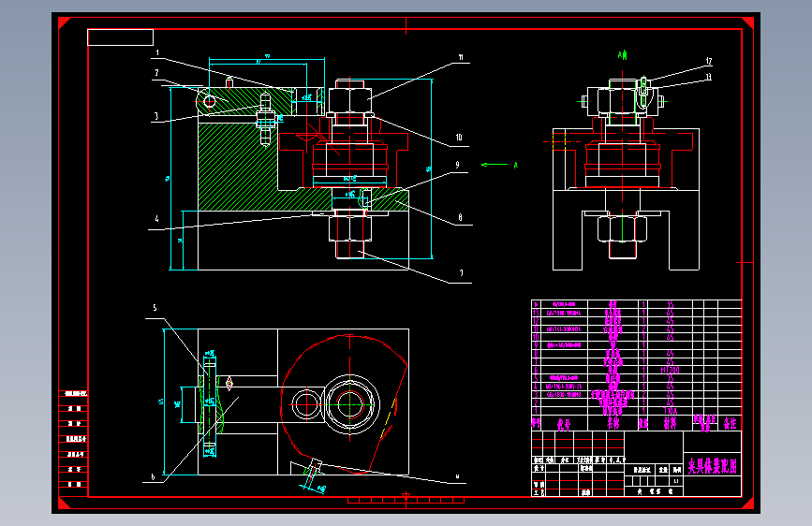
Task: Select part callout number 4 in front view
Action: (157, 219)
